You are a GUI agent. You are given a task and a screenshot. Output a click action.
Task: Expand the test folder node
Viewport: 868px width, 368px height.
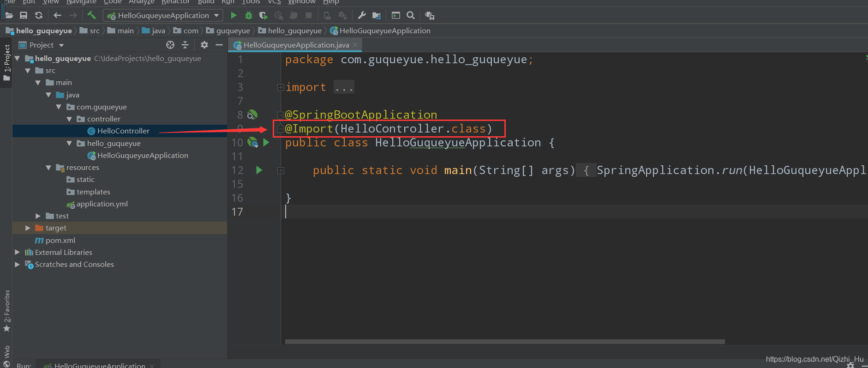pyautogui.click(x=38, y=216)
